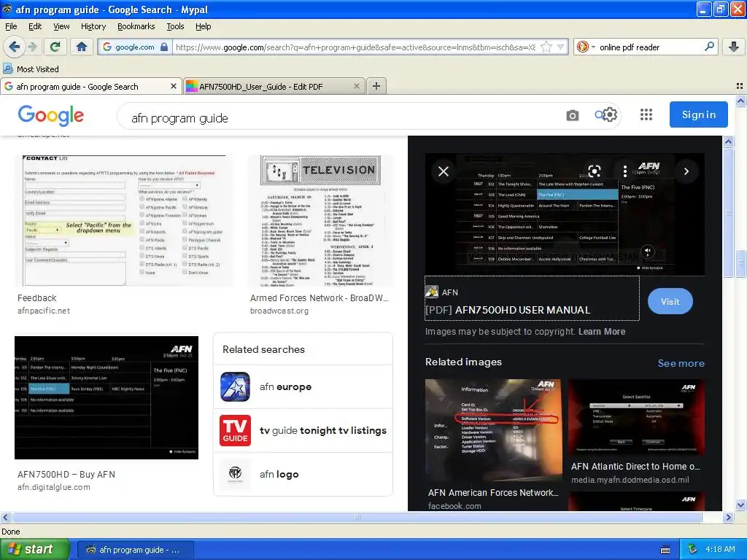The height and width of the screenshot is (560, 747).
Task: Open the History menu
Action: [93, 26]
